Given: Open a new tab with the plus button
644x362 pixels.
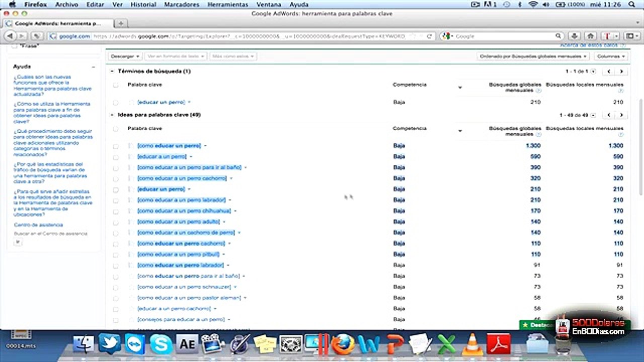Looking at the screenshot, I should 121,24.
